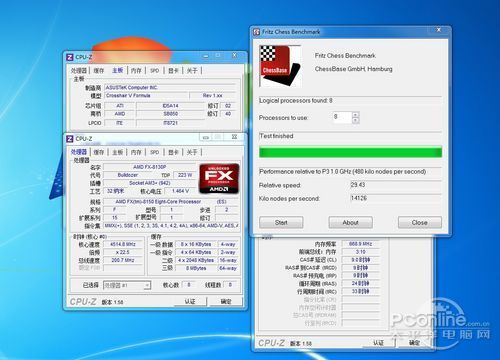Click the 200.7 MHz bus speed value
Image resolution: width=500 pixels, height=360 pixels.
tap(123, 260)
